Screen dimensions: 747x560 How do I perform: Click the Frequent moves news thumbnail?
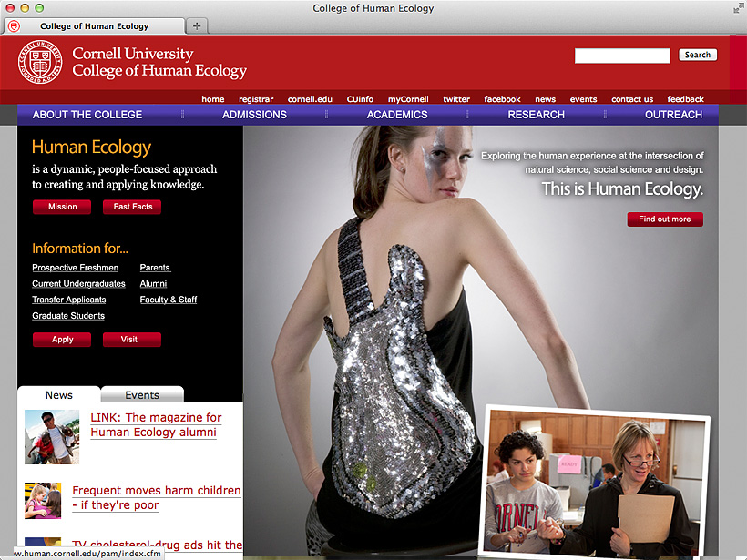[43, 501]
